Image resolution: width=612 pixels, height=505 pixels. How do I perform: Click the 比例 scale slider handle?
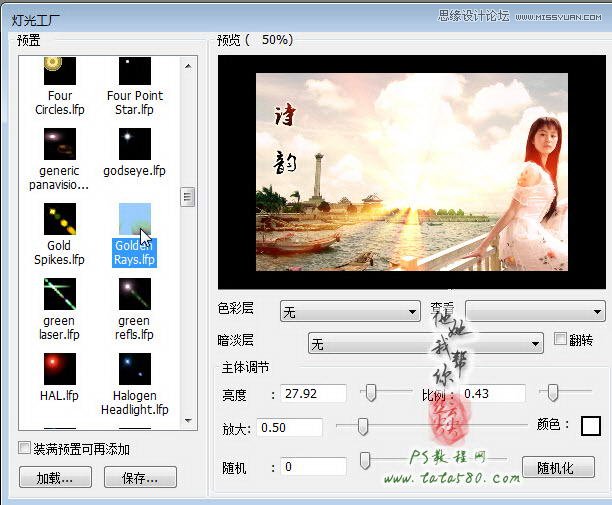tap(552, 393)
